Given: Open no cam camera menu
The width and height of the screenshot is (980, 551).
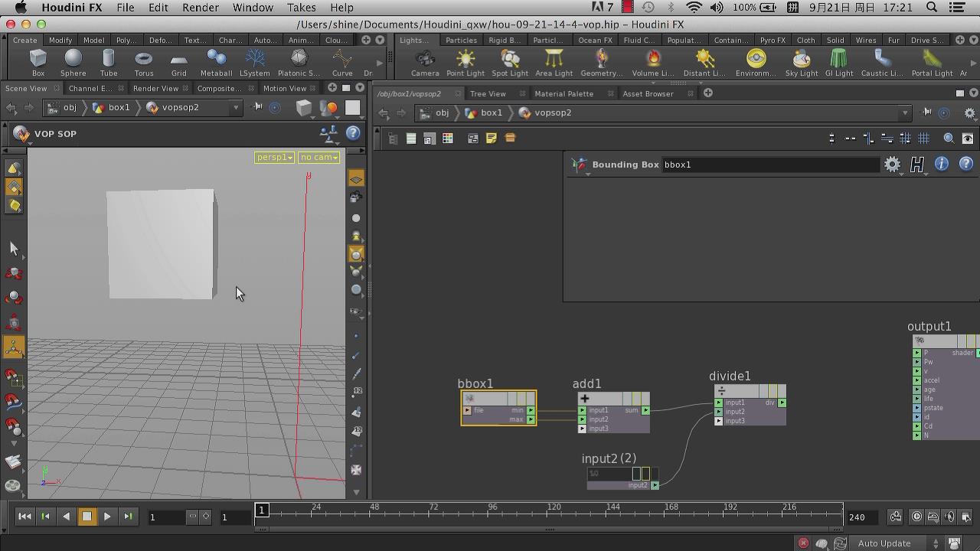Looking at the screenshot, I should point(318,157).
